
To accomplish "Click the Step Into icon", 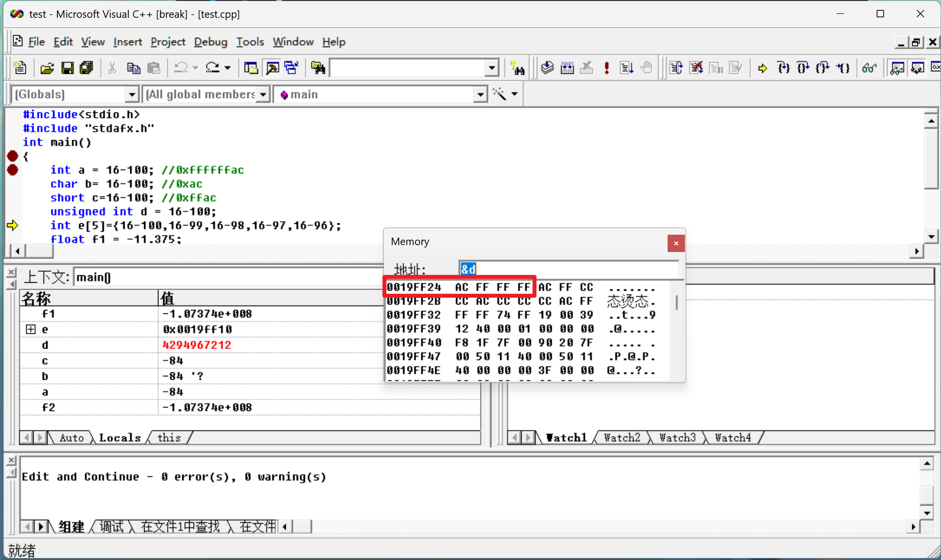I will (783, 68).
